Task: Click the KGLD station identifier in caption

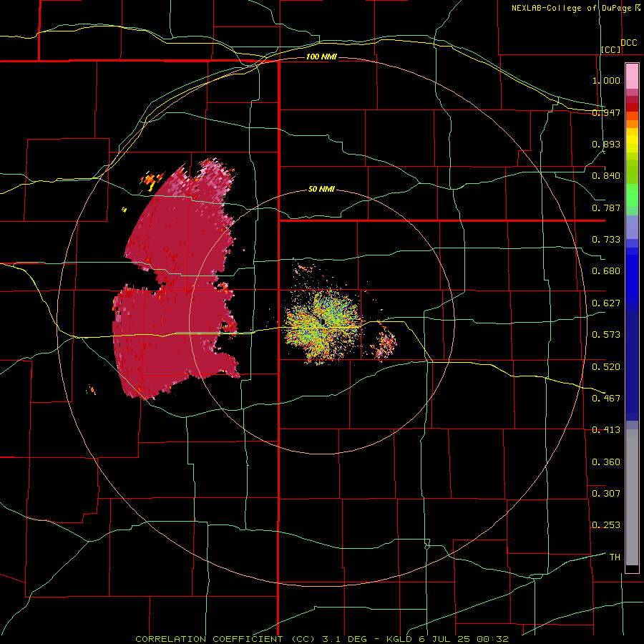Action: [401, 639]
